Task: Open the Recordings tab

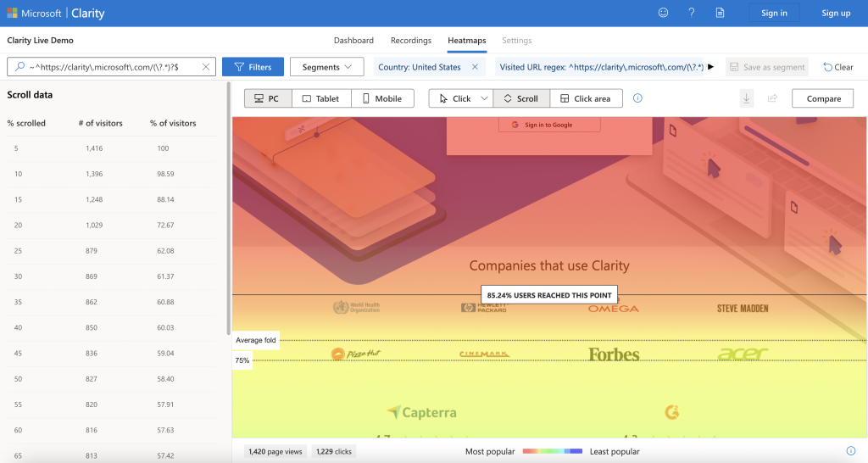Action: coord(410,40)
